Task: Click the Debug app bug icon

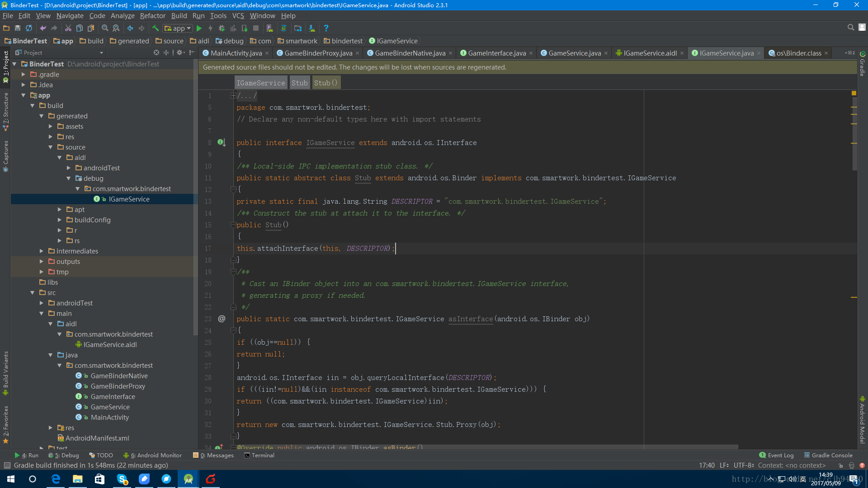Action: pos(222,28)
